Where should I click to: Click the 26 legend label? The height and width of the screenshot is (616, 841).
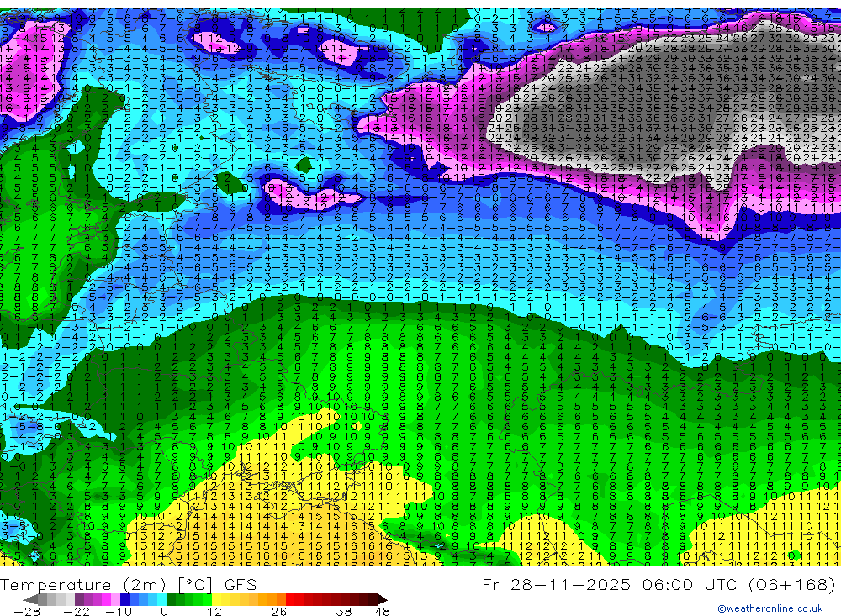tap(279, 612)
